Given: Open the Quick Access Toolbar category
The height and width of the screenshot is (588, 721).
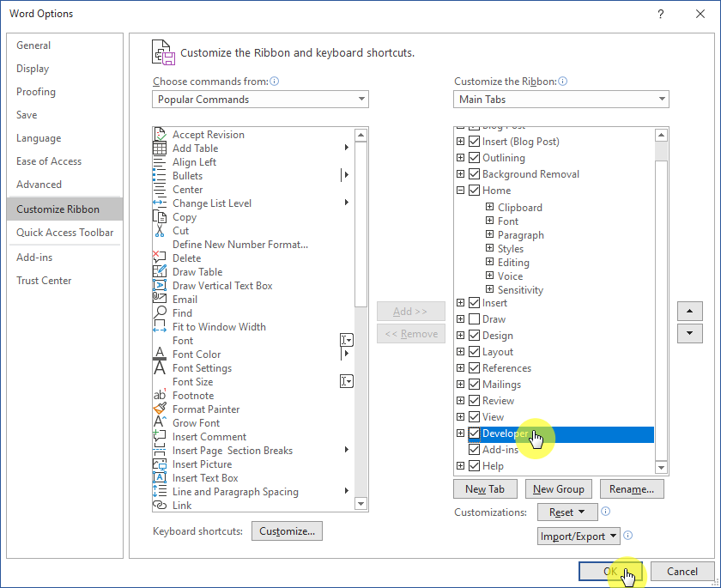Looking at the screenshot, I should pos(65,232).
